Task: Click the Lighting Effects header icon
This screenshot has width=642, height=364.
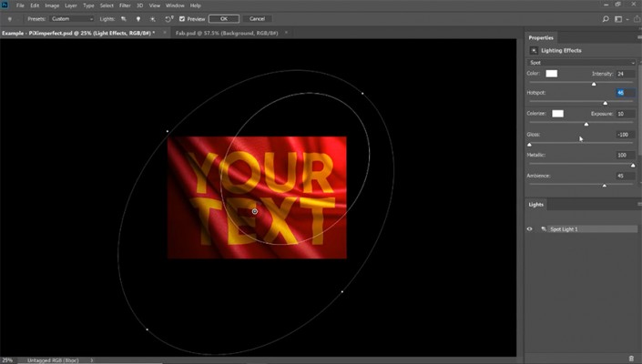Action: coord(534,51)
